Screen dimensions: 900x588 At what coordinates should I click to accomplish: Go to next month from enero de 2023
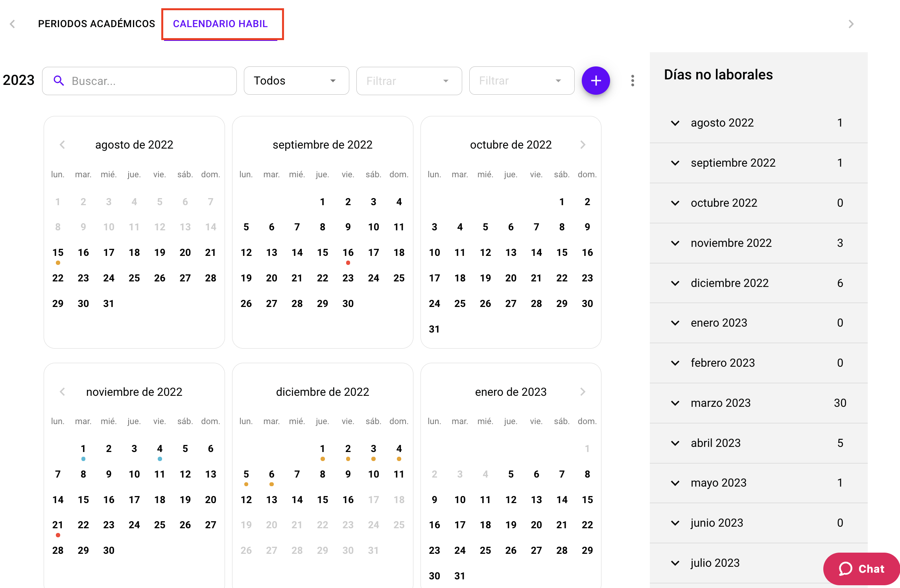click(583, 392)
